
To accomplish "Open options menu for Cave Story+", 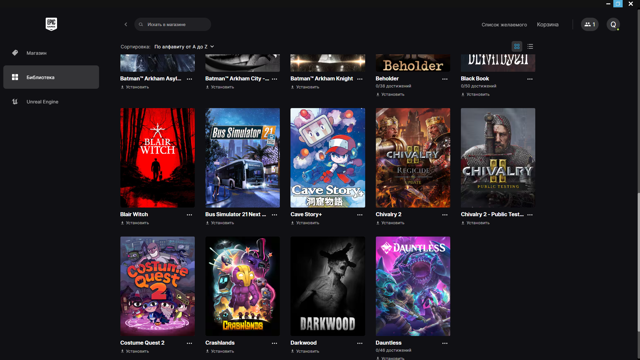I will click(360, 215).
